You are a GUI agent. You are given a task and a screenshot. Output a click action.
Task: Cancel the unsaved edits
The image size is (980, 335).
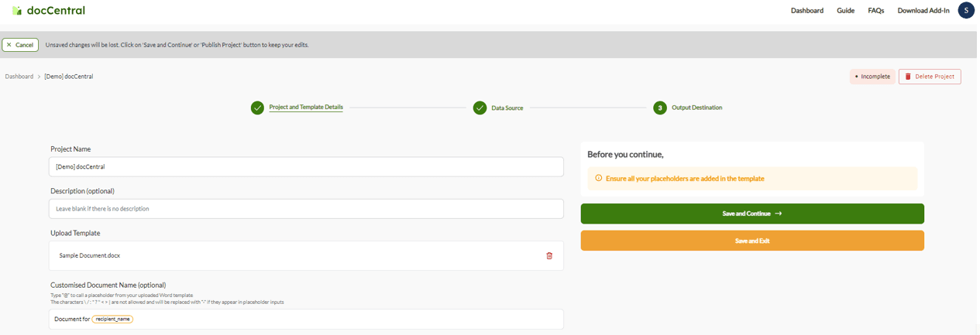(x=20, y=45)
